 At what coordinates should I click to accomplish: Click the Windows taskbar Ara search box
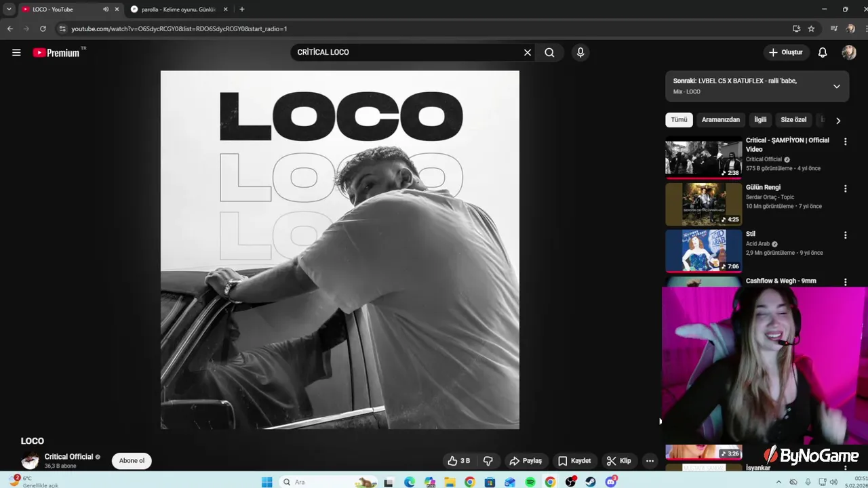pyautogui.click(x=328, y=482)
